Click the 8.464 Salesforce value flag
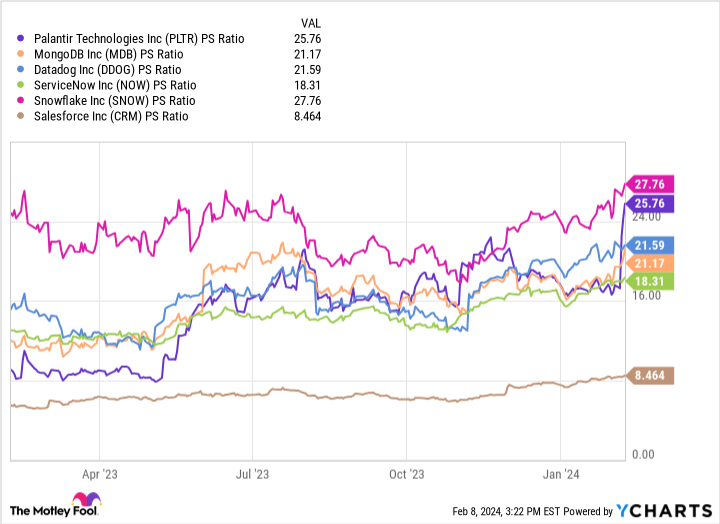 coord(651,376)
